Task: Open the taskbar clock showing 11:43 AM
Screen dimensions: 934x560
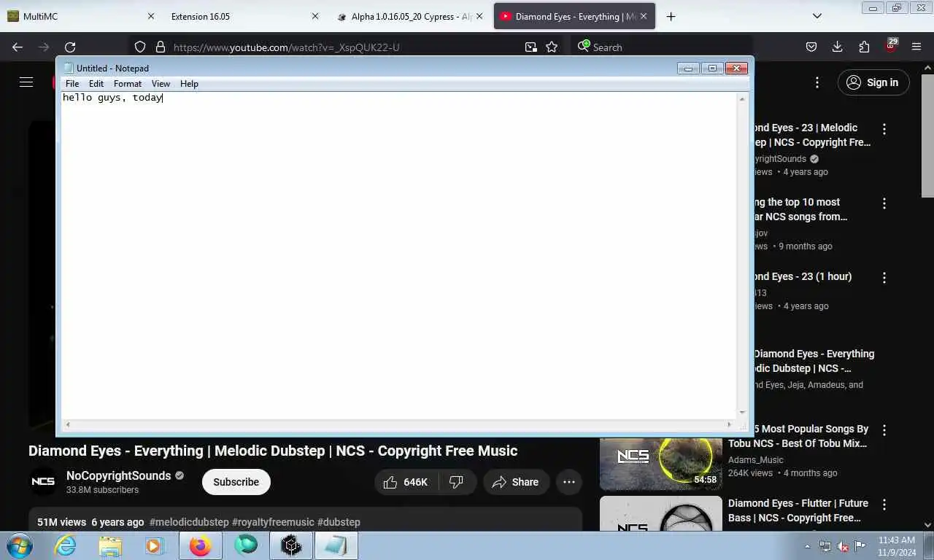Action: tap(897, 546)
